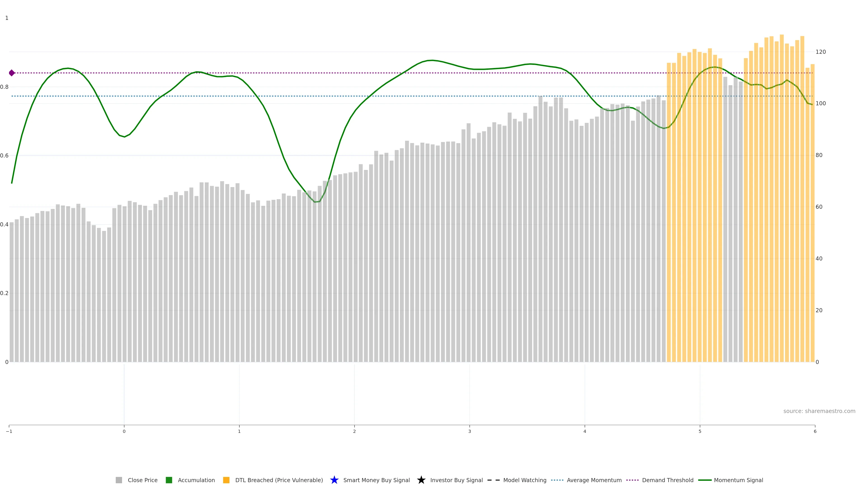The height and width of the screenshot is (488, 868).
Task: Hide the Smart Money Buy Signal series
Action: click(x=376, y=480)
